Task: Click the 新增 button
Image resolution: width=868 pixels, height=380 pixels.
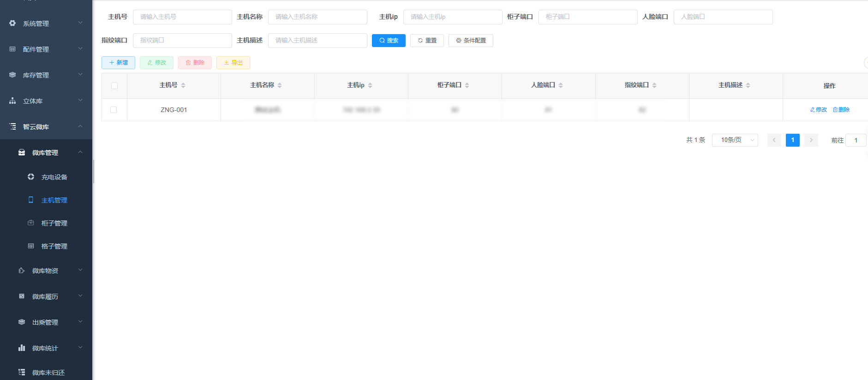Action: coord(118,63)
